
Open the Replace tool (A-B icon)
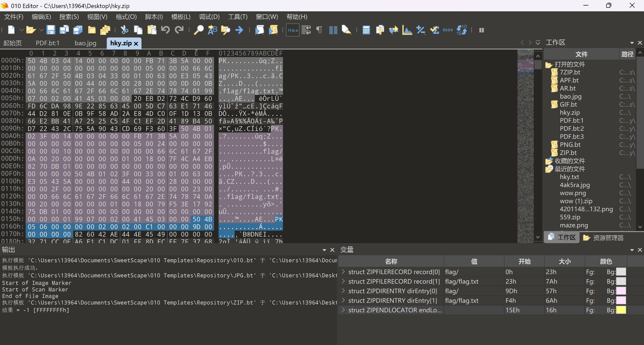coord(212,30)
